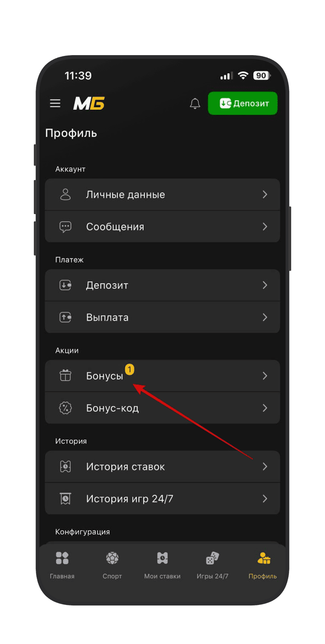325x644 pixels.
Task: Open the Бонусы gift icon
Action: click(x=65, y=376)
